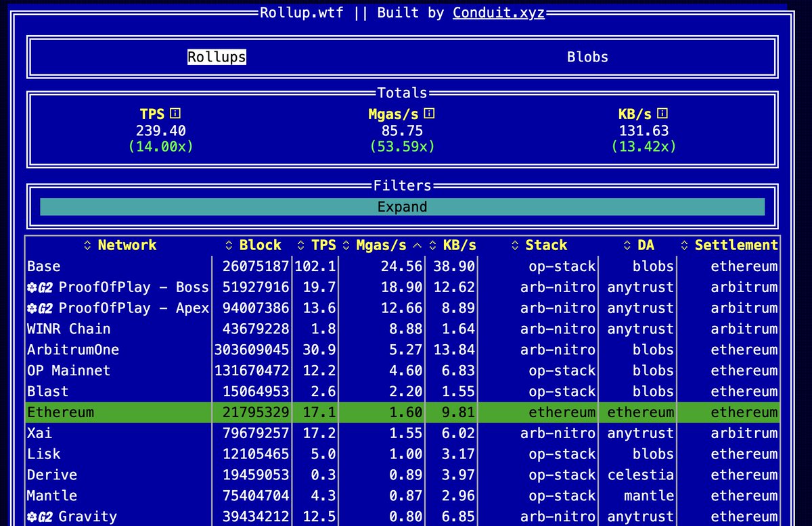Click the G2 badge on the Gravity row

coord(40,517)
